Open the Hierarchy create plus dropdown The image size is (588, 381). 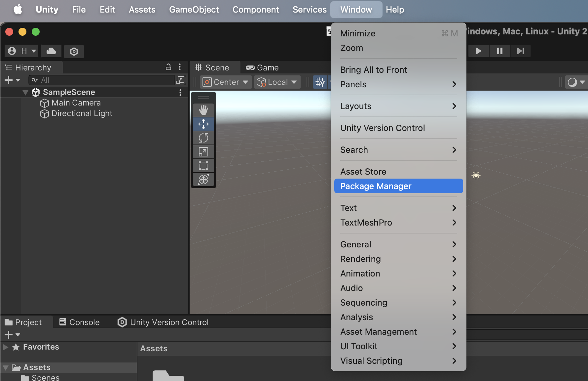click(x=12, y=80)
